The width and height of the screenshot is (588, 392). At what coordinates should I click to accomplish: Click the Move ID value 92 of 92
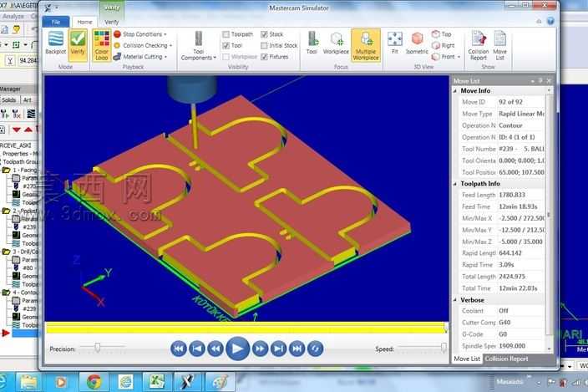pos(510,102)
